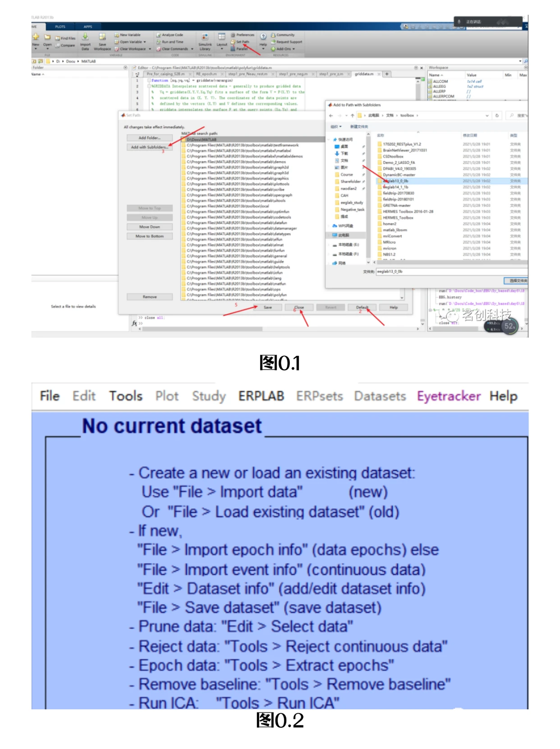Viewport: 560px width, 749px height.
Task: Click Run and Time in the toolstrip
Action: 170,42
